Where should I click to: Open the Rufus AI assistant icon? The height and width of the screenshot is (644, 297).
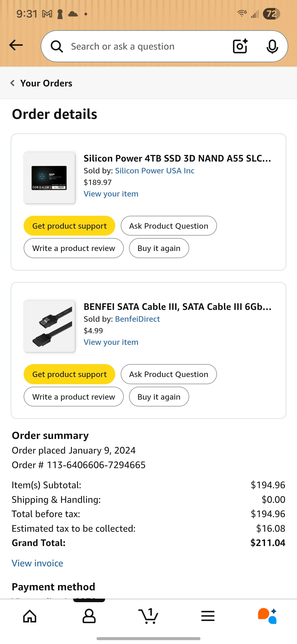pos(267,616)
